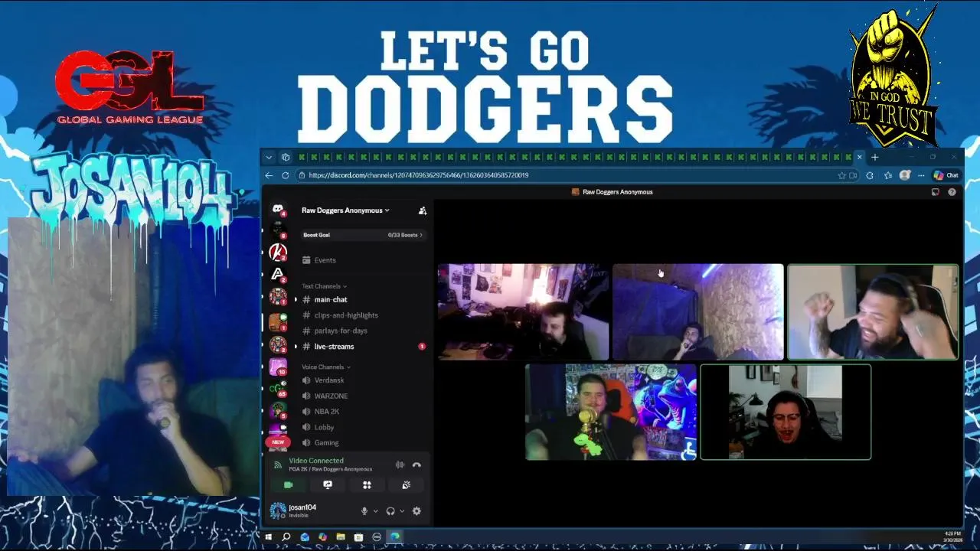Open noise suppression waveform icon
The width and height of the screenshot is (980, 551).
point(400,465)
